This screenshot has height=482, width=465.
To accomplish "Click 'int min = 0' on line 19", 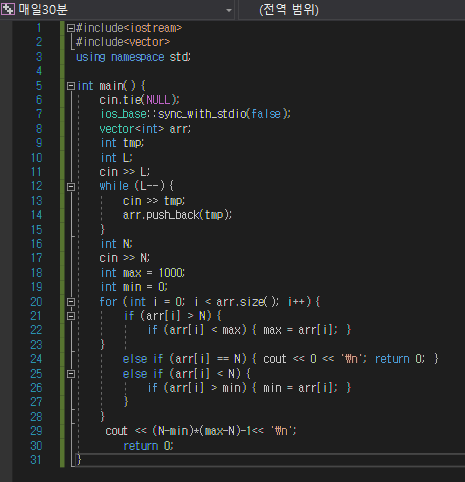I will [134, 287].
